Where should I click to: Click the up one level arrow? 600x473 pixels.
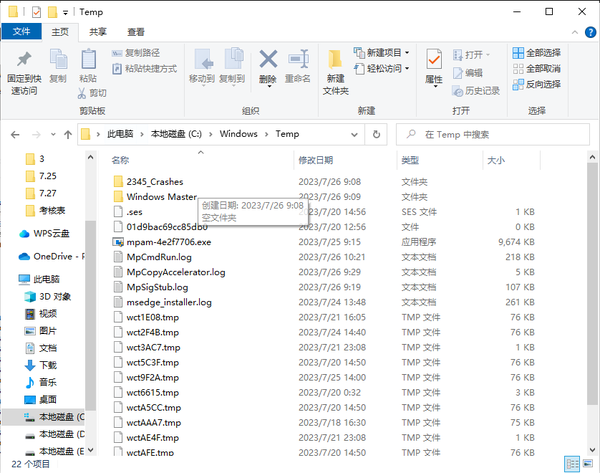click(x=68, y=135)
